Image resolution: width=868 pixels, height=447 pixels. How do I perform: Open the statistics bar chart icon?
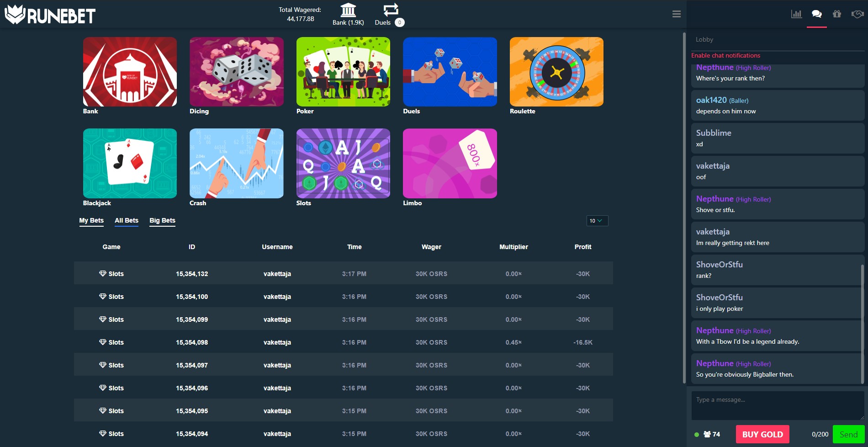tap(796, 14)
